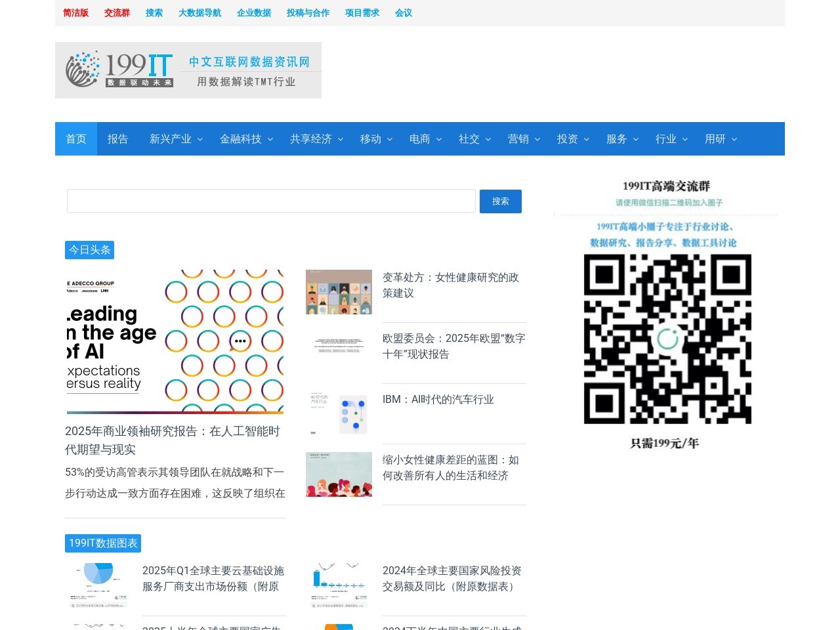This screenshot has width=840, height=630.
Task: Open the 报告 section from navigation
Action: 117,138
